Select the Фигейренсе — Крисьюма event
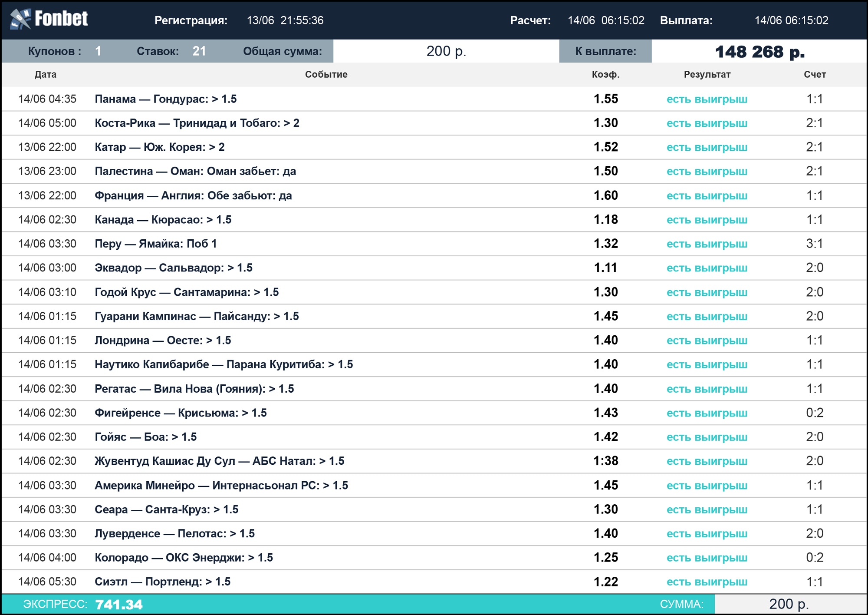The image size is (868, 615). [181, 413]
